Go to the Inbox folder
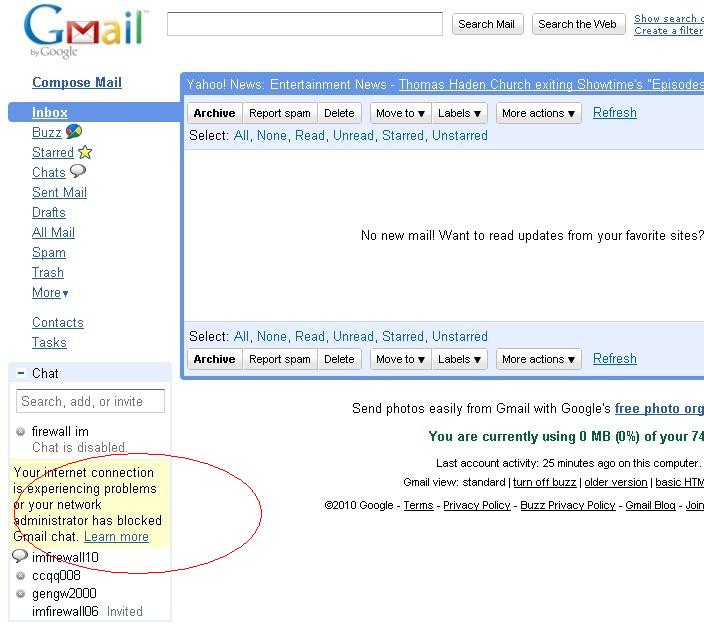 (50, 112)
